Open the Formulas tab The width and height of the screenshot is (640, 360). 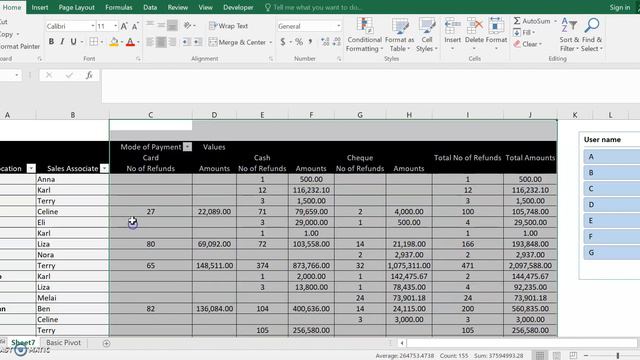[118, 7]
